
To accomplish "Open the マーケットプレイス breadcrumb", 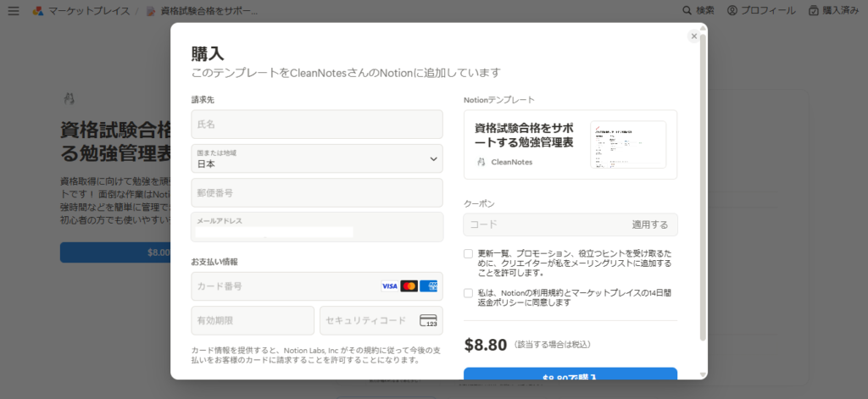I will coord(88,10).
